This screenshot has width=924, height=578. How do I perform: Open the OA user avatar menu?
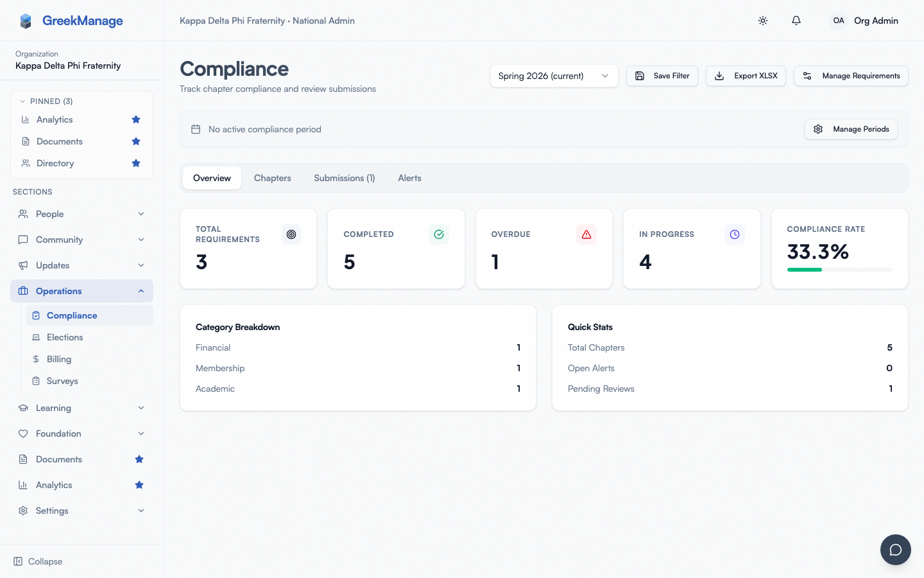[x=839, y=21]
